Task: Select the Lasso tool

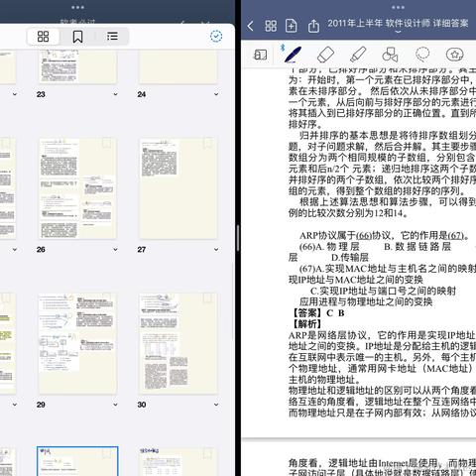Action: click(422, 55)
